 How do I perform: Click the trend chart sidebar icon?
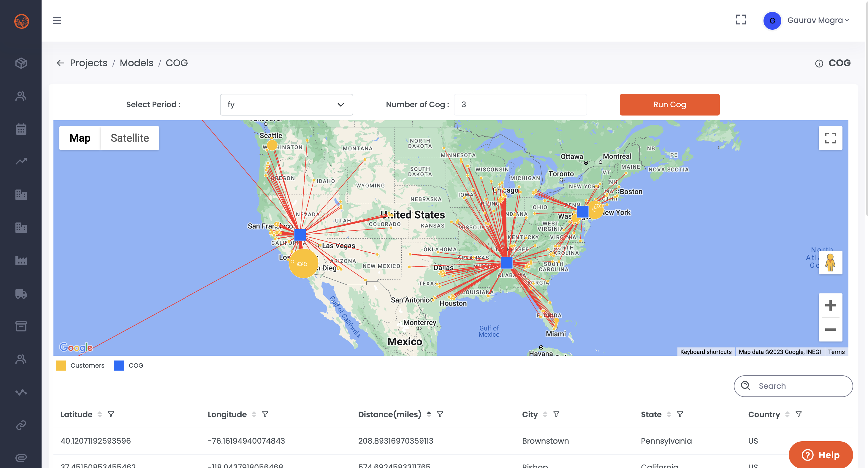(21, 161)
